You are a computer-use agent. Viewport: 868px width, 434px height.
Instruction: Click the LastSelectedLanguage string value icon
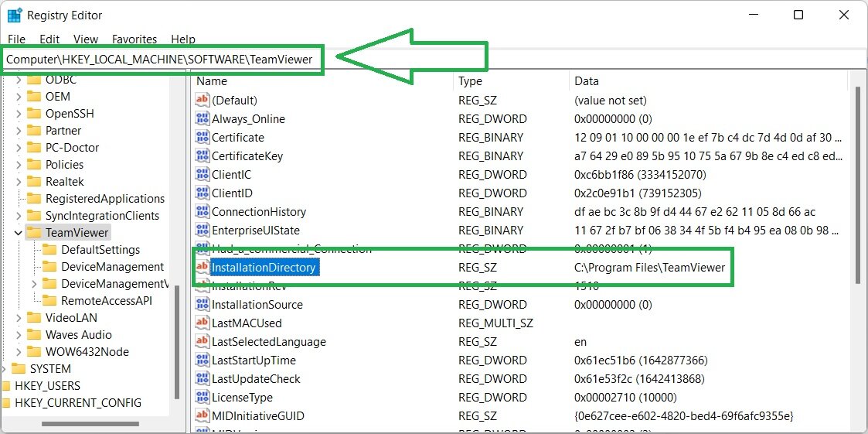click(202, 341)
